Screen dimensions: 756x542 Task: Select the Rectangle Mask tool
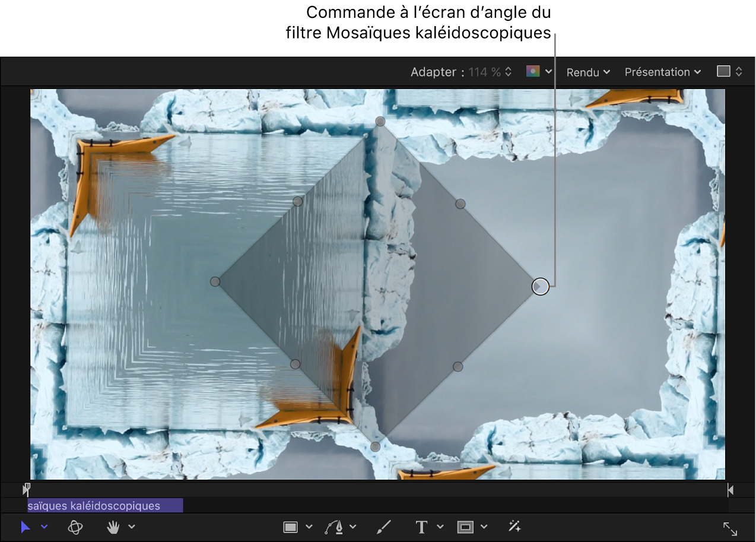465,527
